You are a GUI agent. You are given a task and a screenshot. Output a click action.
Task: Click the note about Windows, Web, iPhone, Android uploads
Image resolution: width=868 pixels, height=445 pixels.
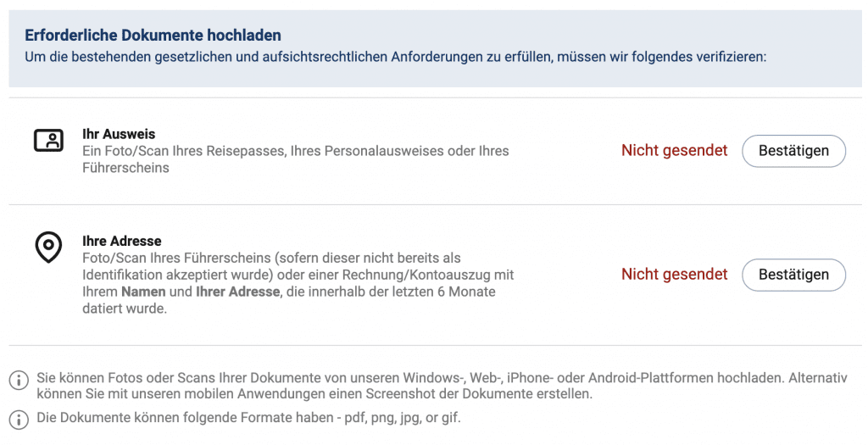(x=441, y=379)
